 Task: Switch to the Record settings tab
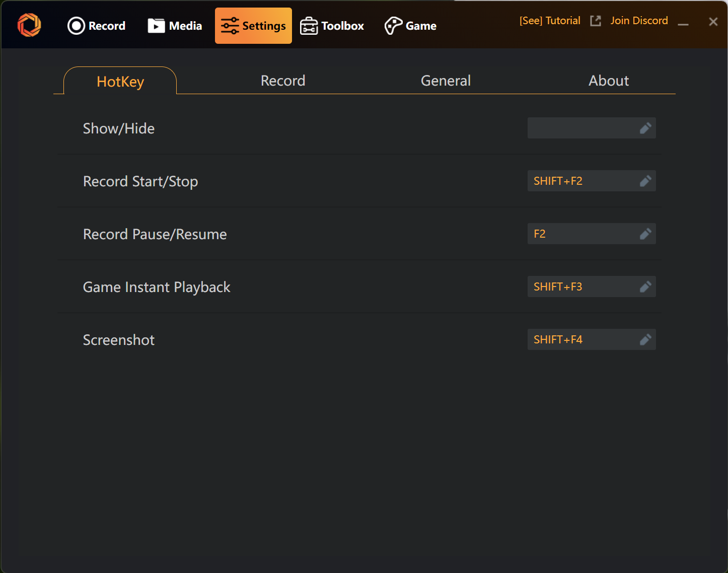tap(283, 81)
